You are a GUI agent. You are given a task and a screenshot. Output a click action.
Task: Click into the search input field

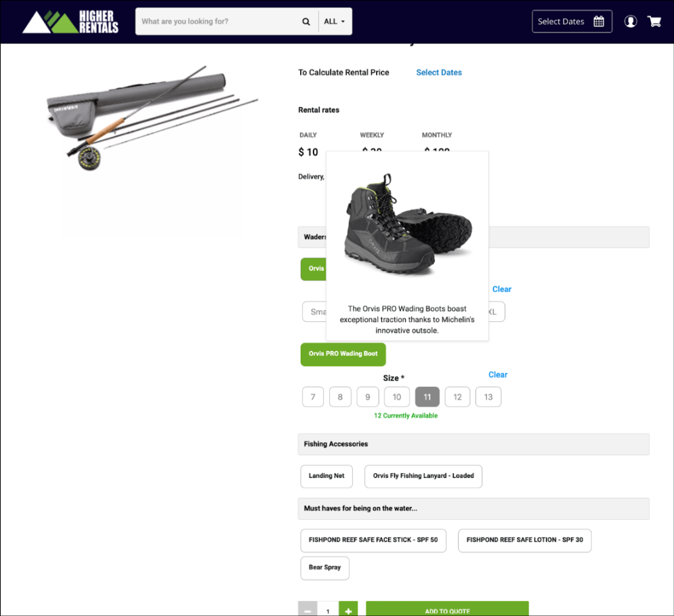(217, 22)
